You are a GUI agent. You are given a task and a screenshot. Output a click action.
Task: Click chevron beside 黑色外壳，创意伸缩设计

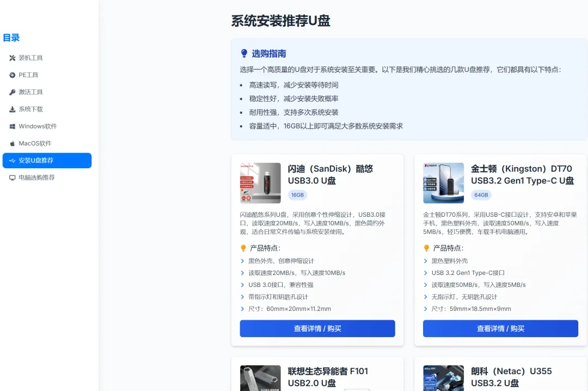(242, 261)
